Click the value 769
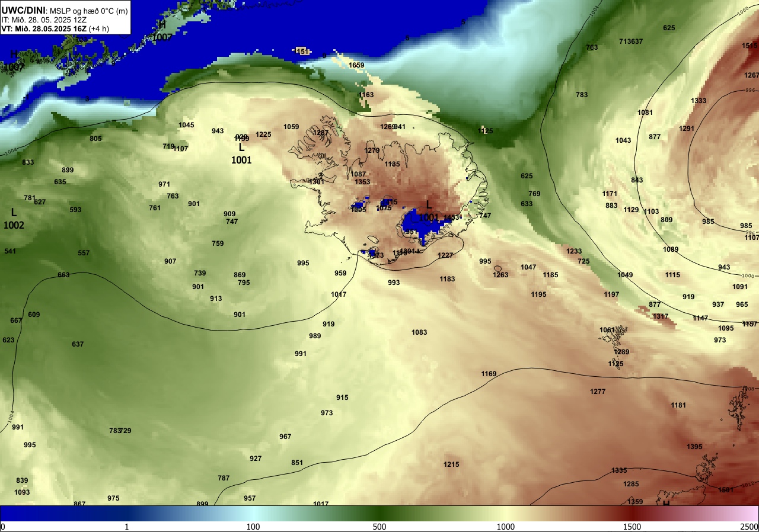Viewport: 759px width, 532px height. tap(534, 194)
